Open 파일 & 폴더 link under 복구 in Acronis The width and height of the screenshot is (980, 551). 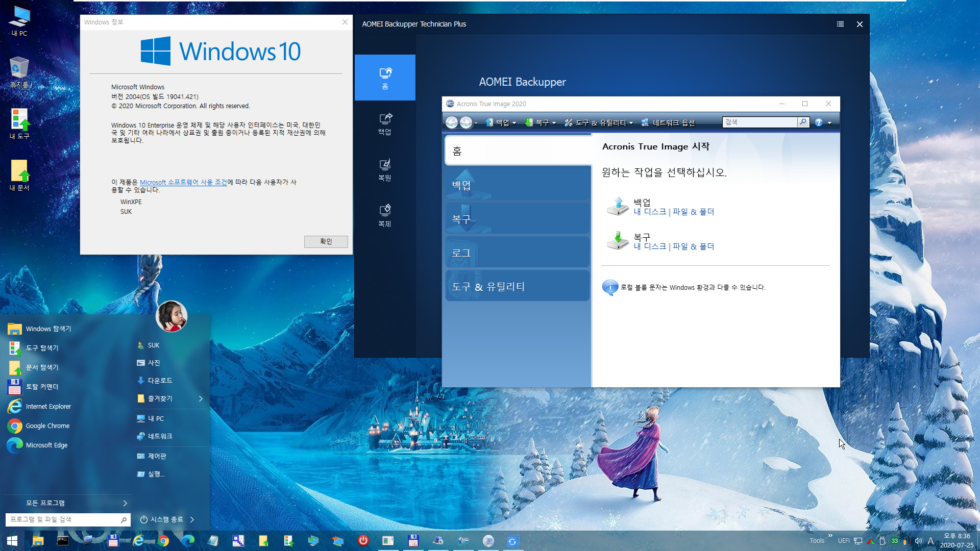693,246
